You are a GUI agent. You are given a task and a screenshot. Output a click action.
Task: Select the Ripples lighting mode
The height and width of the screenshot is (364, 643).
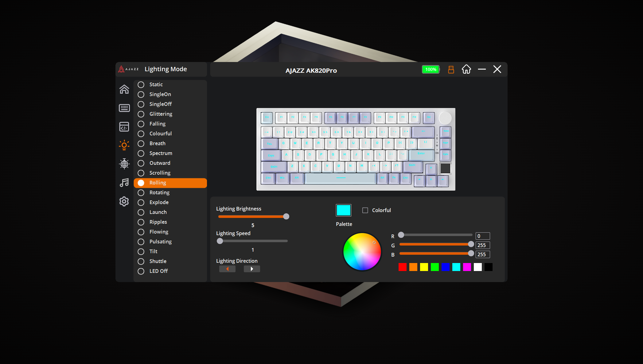coord(170,222)
